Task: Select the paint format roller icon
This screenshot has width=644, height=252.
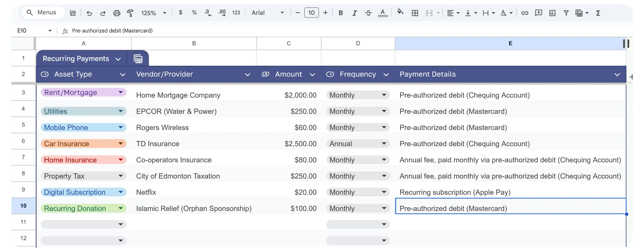Action: [130, 13]
